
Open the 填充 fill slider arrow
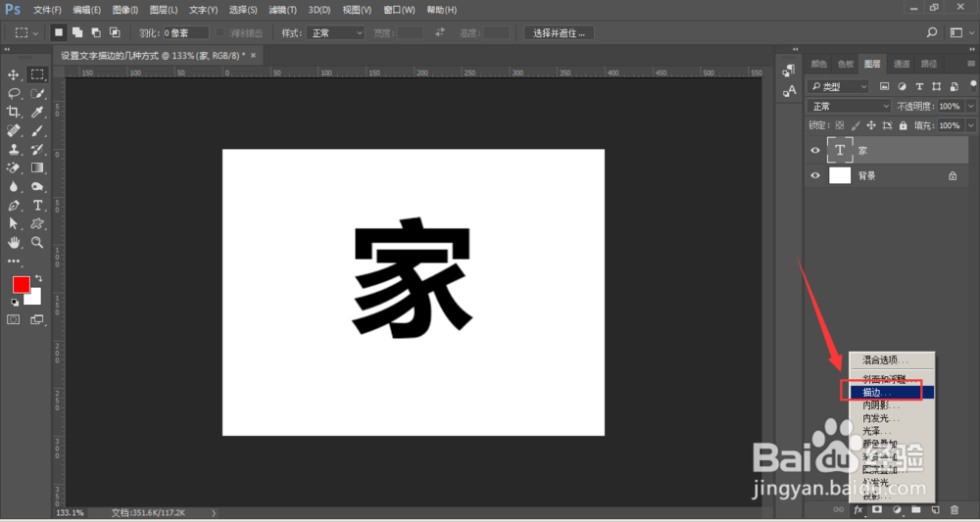[x=970, y=125]
